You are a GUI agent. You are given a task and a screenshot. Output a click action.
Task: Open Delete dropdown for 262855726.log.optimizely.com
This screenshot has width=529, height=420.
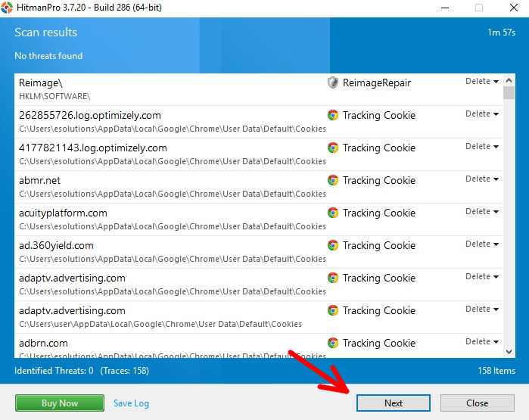click(482, 114)
